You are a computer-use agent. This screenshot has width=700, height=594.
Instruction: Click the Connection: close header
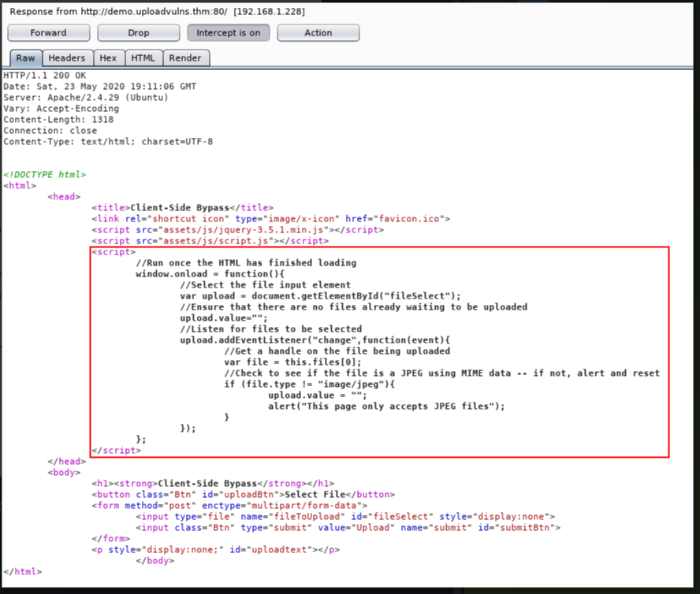click(x=50, y=130)
